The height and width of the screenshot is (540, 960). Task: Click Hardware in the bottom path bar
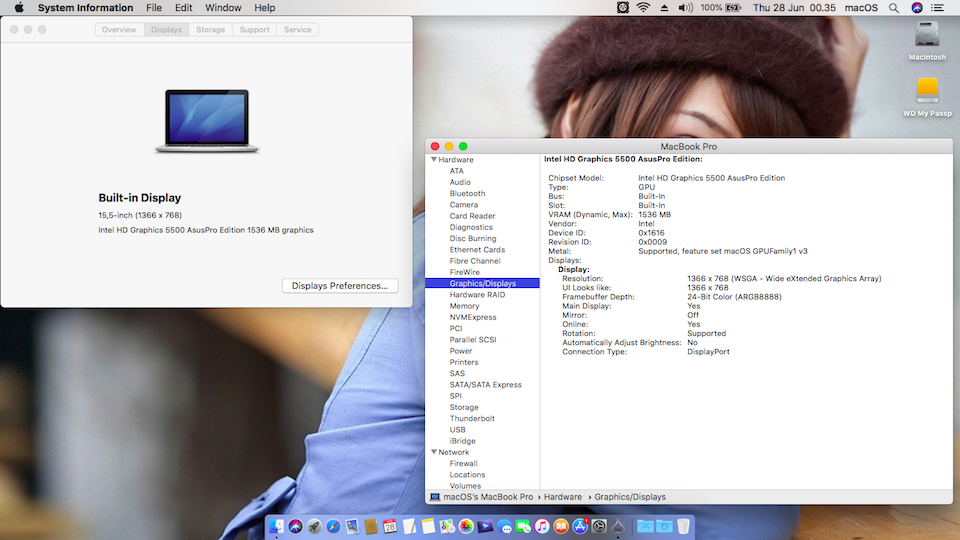point(563,497)
